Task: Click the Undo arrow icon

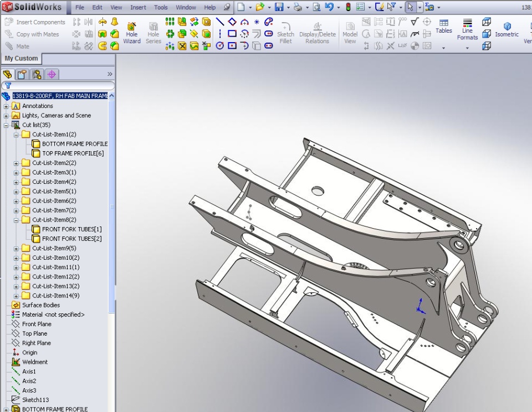Action: tap(329, 7)
